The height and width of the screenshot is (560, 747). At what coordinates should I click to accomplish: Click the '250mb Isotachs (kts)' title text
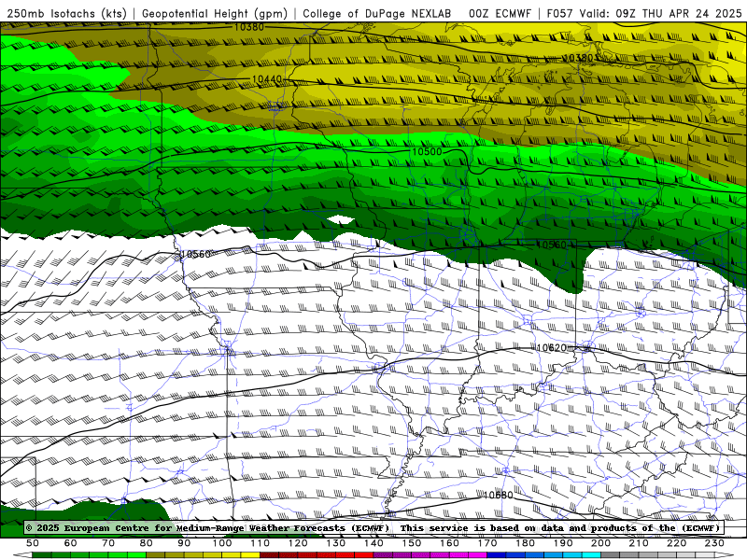pos(66,13)
